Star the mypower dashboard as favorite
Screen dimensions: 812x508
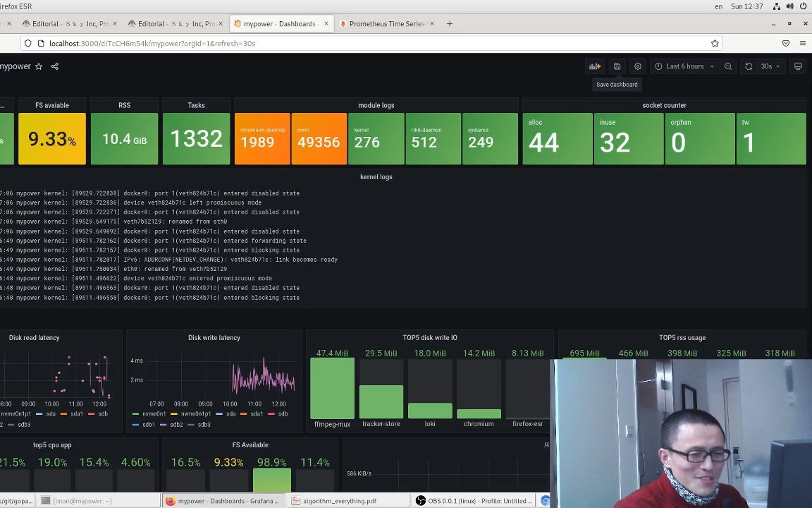pos(39,66)
